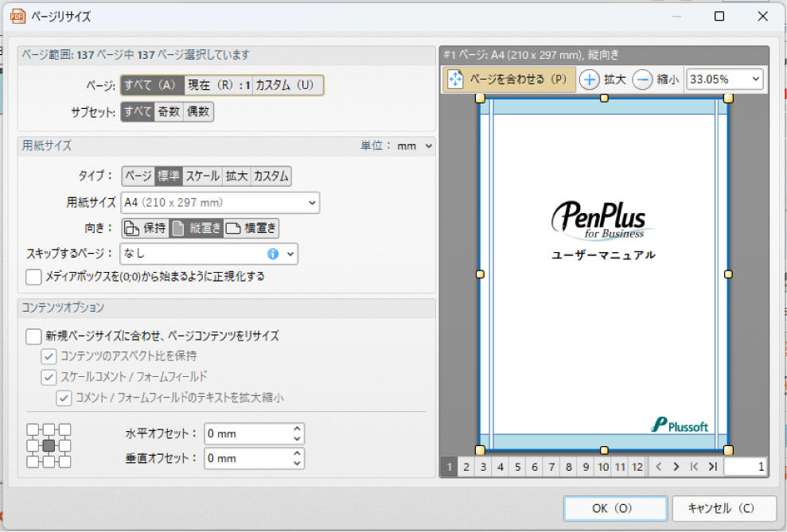
Task: Select 現在 (R) page option
Action: [x=218, y=85]
